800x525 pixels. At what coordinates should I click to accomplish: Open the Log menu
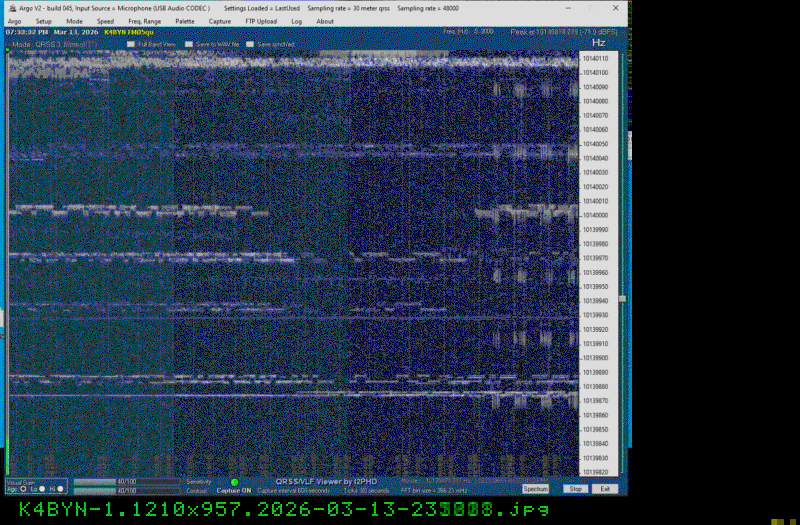pyautogui.click(x=296, y=21)
